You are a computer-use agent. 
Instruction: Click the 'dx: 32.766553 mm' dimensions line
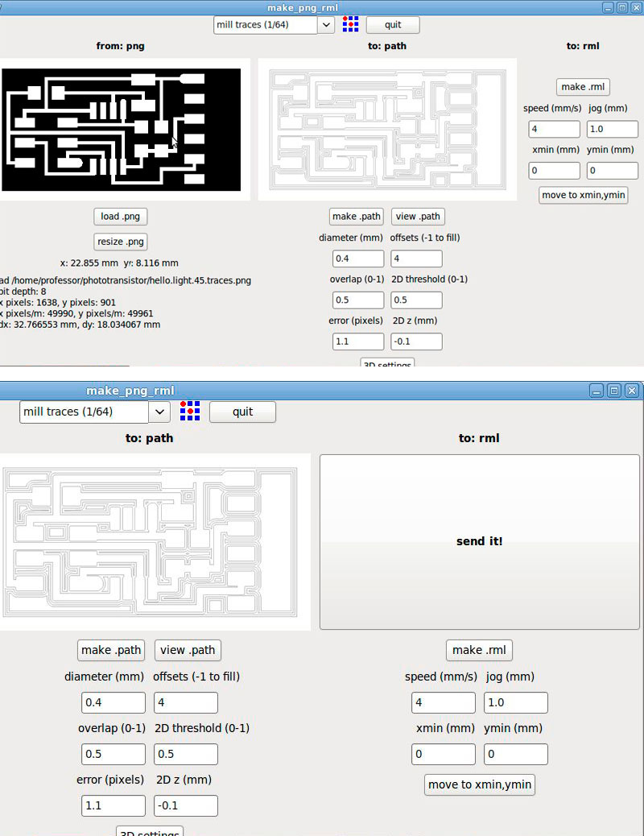tap(80, 324)
